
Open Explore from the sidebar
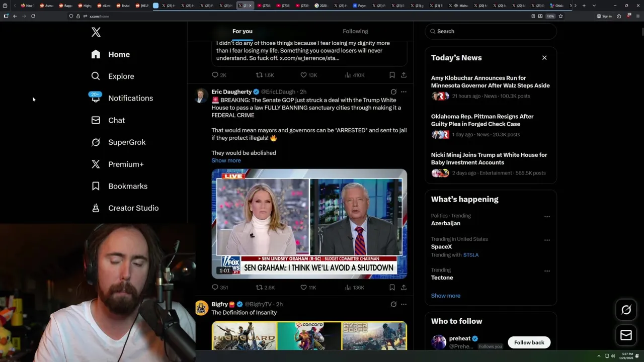coord(113,76)
